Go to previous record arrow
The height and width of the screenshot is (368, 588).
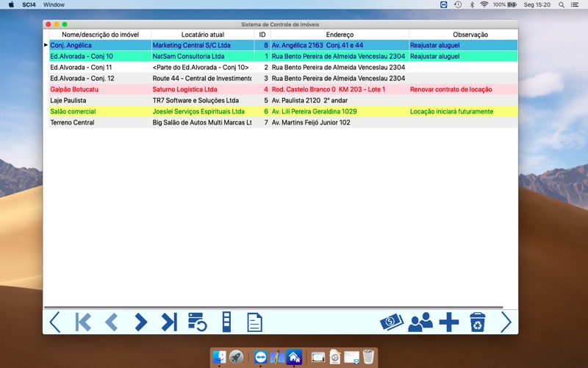(112, 322)
